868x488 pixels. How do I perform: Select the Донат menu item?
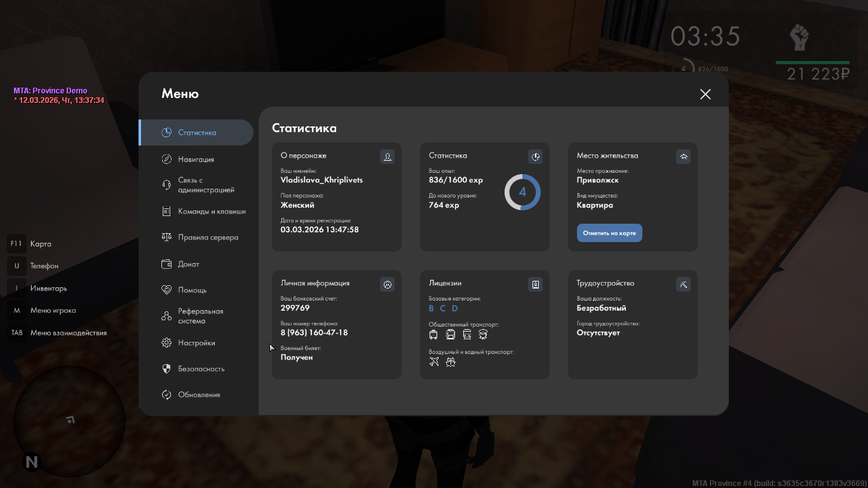(188, 264)
